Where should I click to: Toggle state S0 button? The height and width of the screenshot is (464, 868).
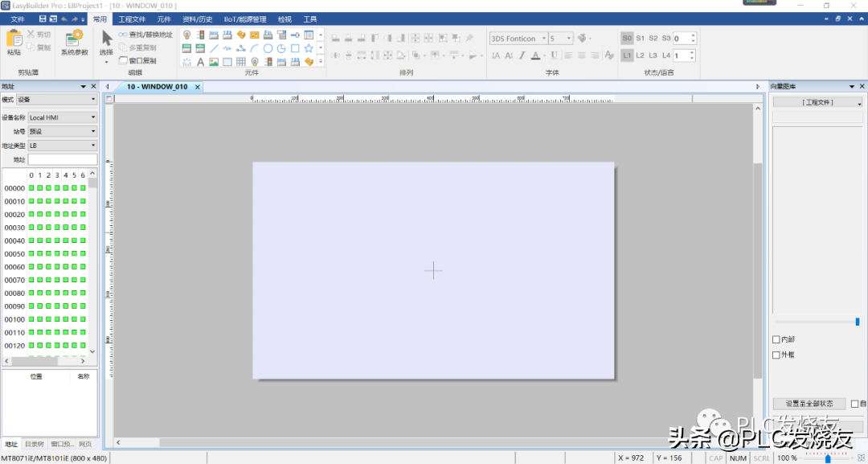click(627, 38)
